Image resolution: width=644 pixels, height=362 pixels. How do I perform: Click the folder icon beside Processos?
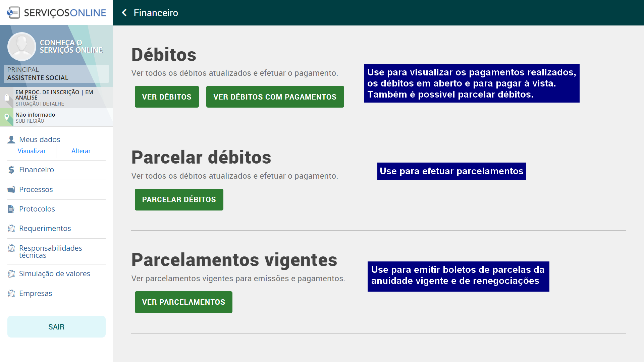coord(11,189)
